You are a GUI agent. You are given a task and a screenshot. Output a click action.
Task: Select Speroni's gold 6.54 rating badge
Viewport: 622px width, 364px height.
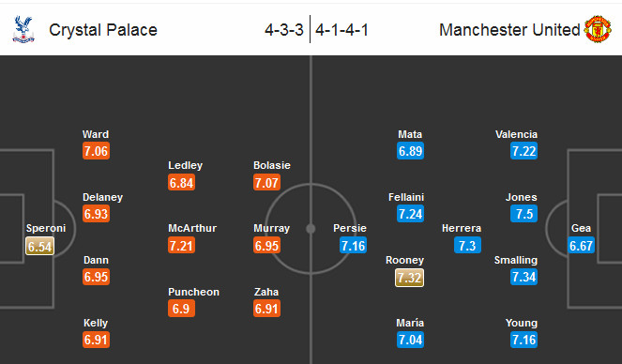click(40, 246)
